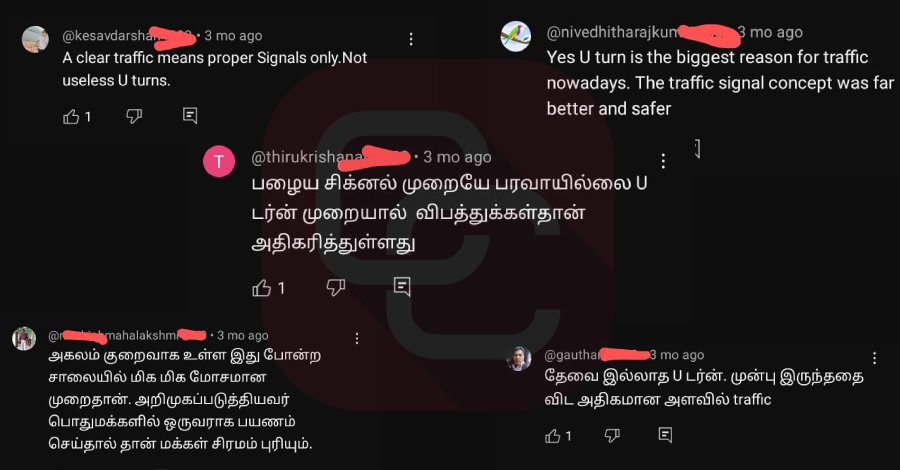Image resolution: width=900 pixels, height=470 pixels.
Task: Reply to the kesavdarshan comment
Action: click(190, 116)
